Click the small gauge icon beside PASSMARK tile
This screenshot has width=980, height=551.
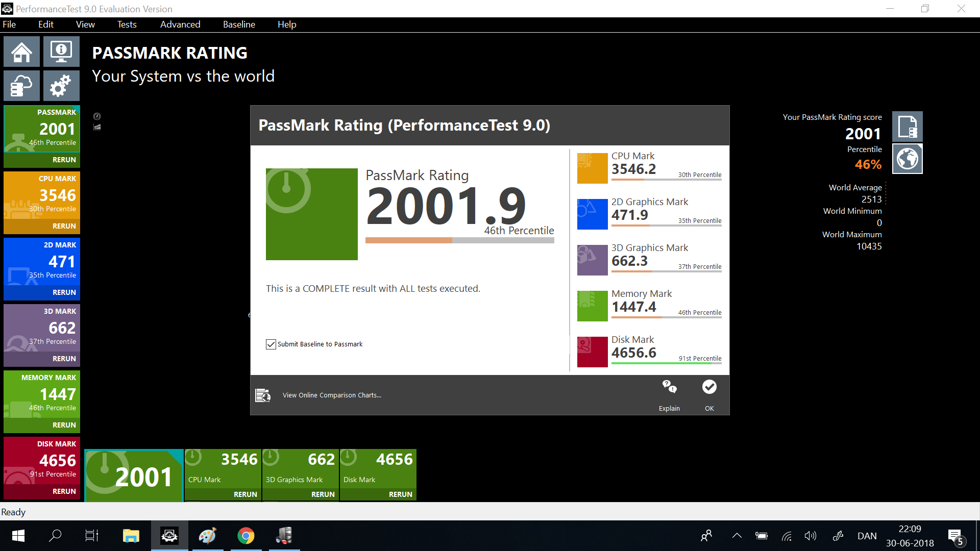[x=97, y=116]
